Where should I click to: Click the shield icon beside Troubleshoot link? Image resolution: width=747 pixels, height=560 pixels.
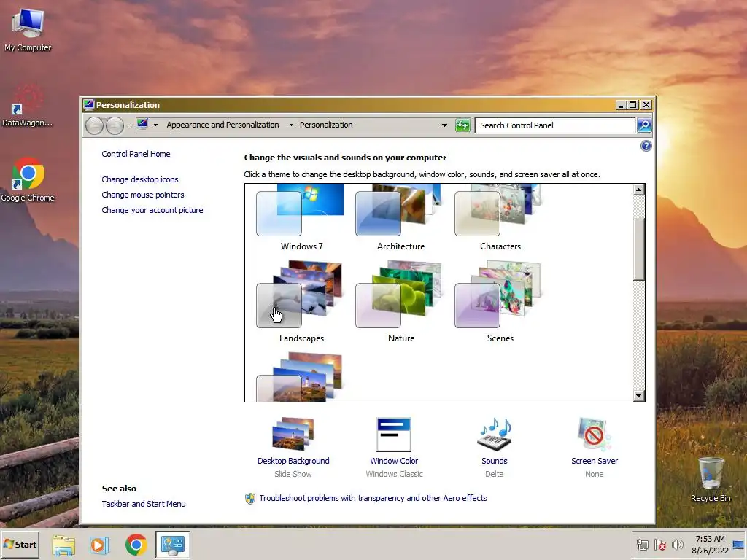click(x=250, y=499)
